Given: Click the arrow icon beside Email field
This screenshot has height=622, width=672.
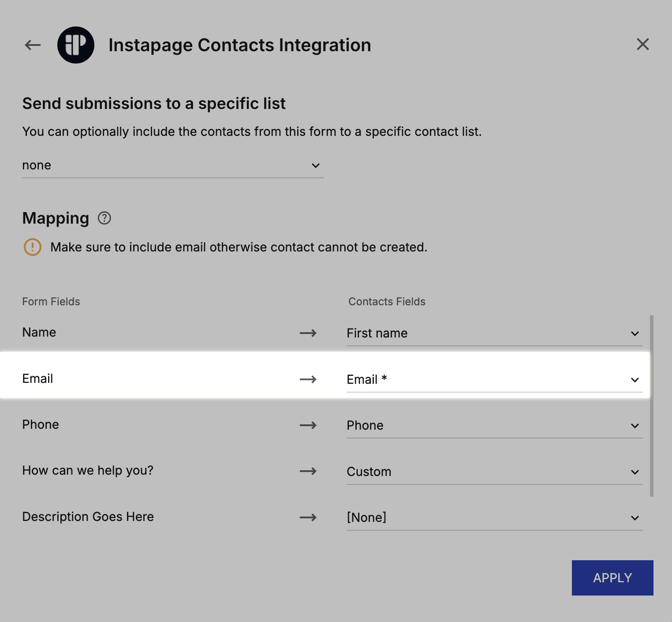Looking at the screenshot, I should coord(308,379).
